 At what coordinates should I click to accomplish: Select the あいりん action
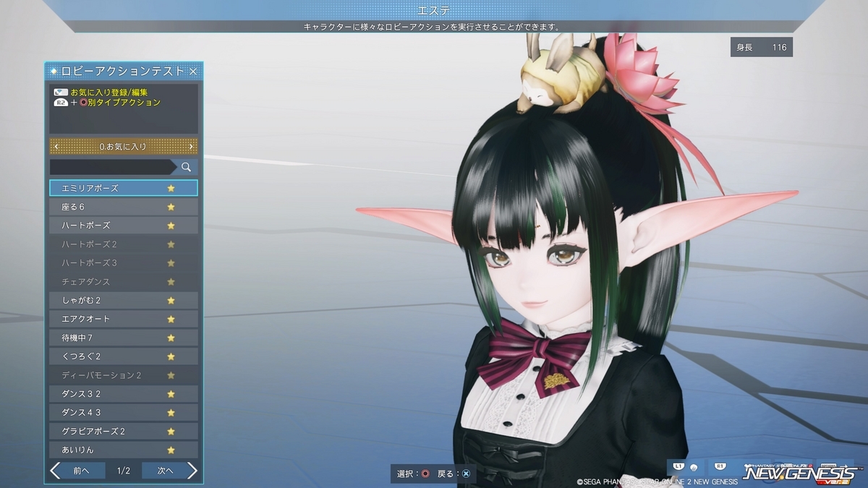pos(124,450)
